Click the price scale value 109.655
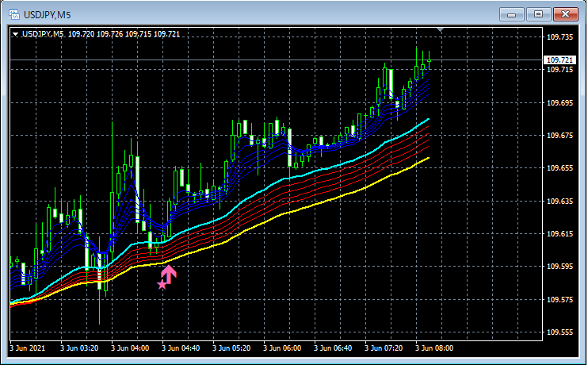Viewport: 588px width, 365px height. tap(560, 168)
